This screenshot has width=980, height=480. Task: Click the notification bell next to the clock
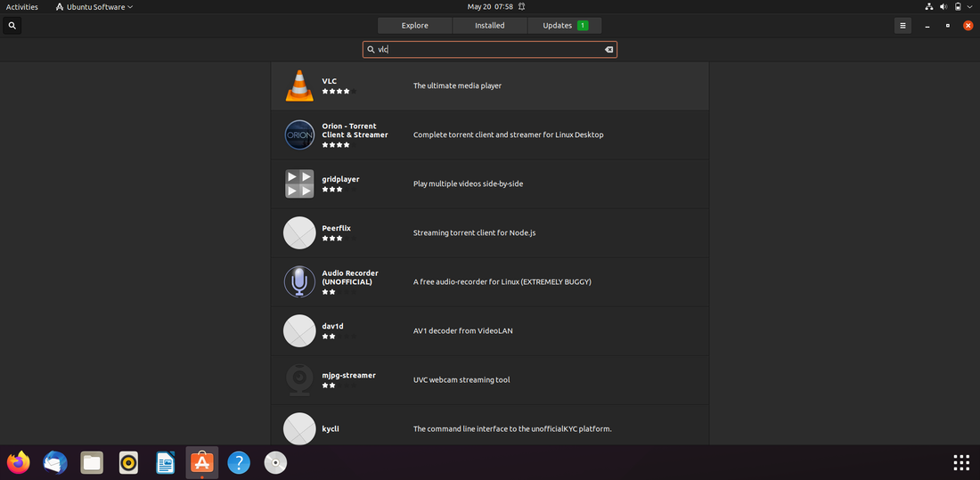521,7
